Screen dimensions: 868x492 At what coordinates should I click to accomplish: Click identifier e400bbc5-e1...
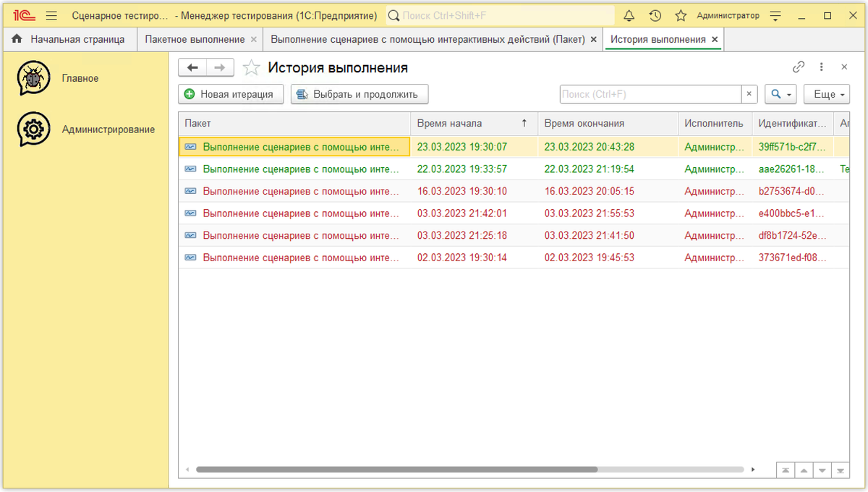pyautogui.click(x=792, y=213)
